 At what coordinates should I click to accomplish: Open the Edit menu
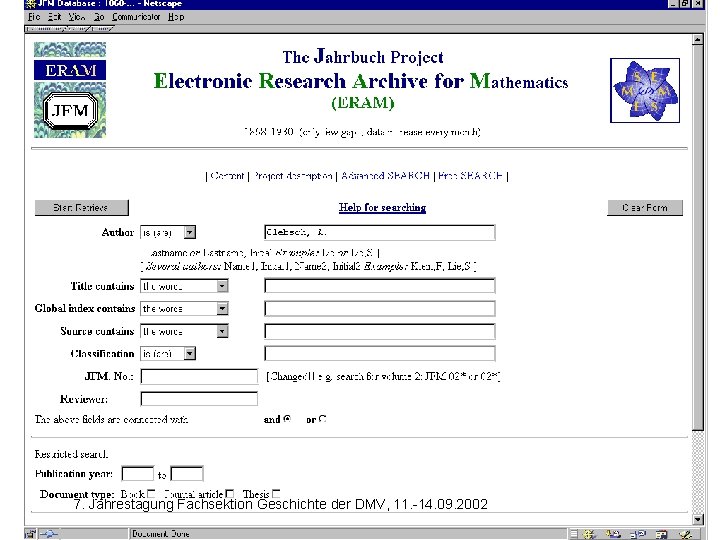[55, 17]
